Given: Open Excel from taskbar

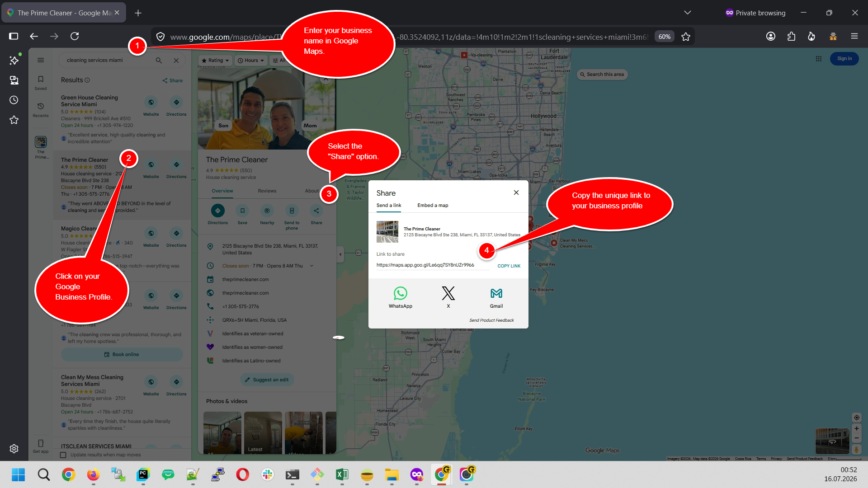Looking at the screenshot, I should click(x=342, y=474).
